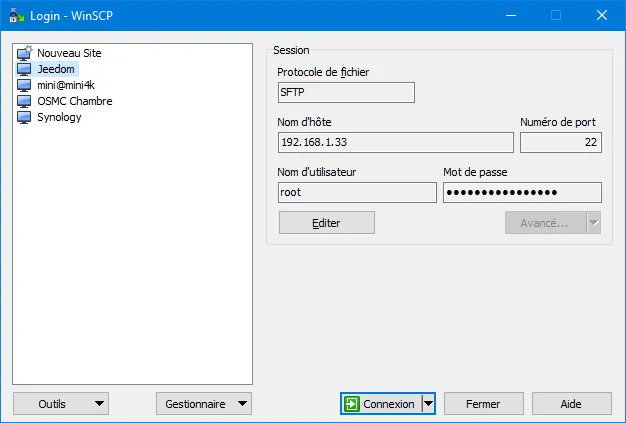Click the WinSCP app icon in title bar
Screen dimensions: 626x423
click(17, 16)
